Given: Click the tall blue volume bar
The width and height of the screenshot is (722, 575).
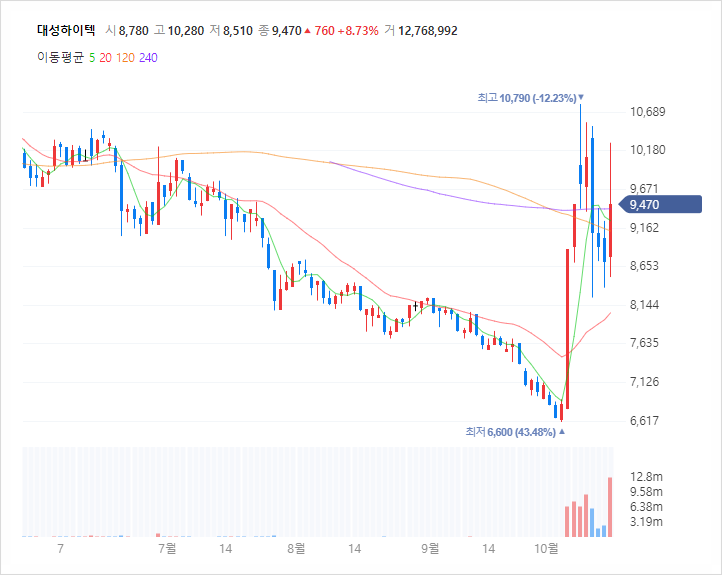Looking at the screenshot, I should point(592,523).
